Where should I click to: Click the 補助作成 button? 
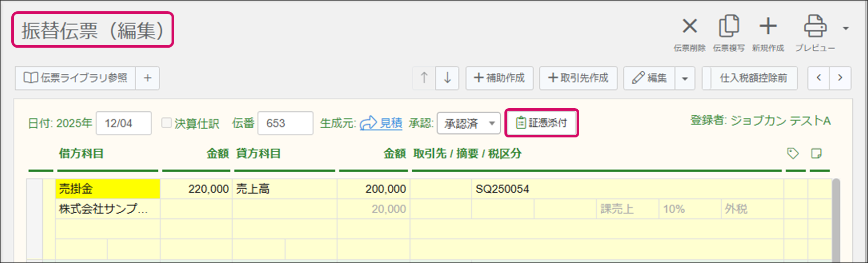point(499,78)
